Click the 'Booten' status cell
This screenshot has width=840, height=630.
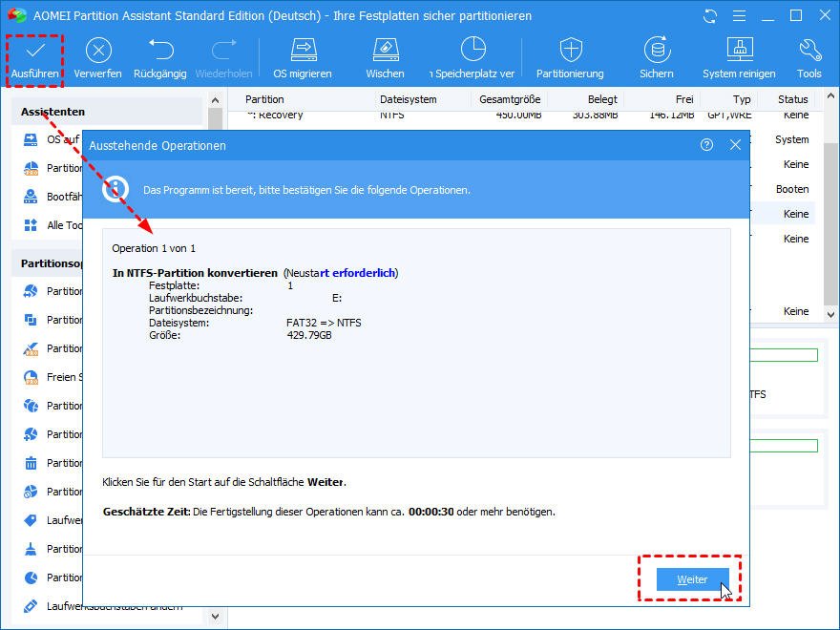coord(791,189)
